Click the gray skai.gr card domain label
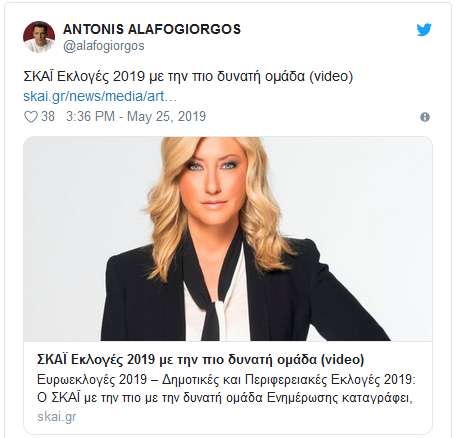Image resolution: width=458 pixels, height=438 pixels. [57, 417]
